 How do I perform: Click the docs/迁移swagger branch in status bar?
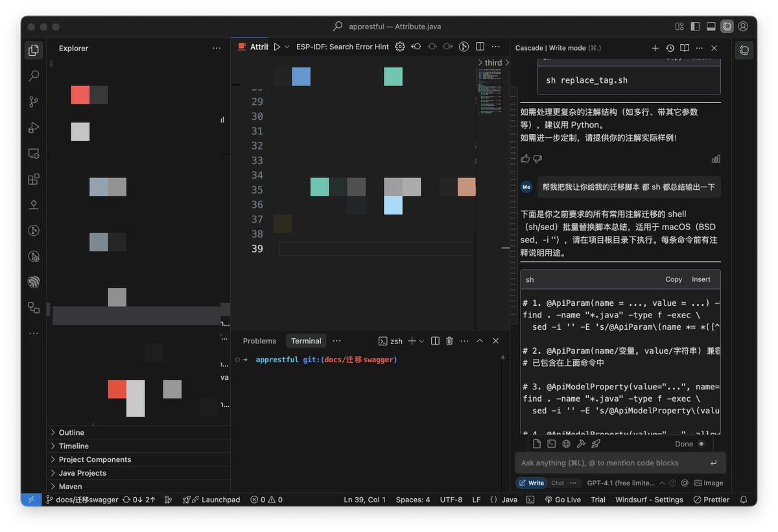(x=82, y=500)
